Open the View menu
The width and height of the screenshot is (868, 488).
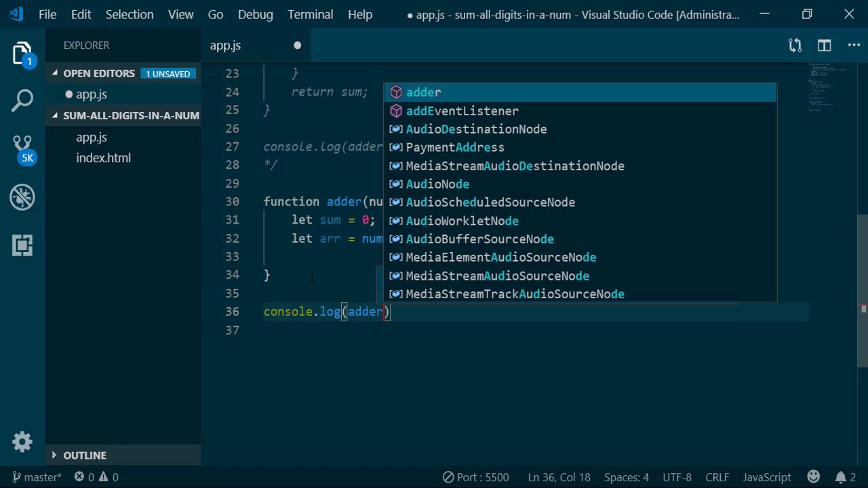pyautogui.click(x=181, y=14)
